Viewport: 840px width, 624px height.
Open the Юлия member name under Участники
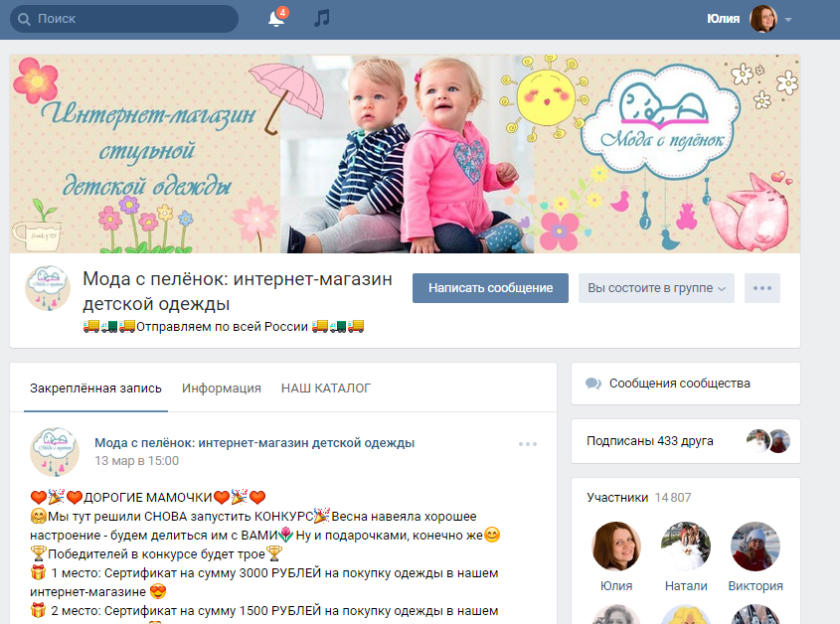pos(616,586)
